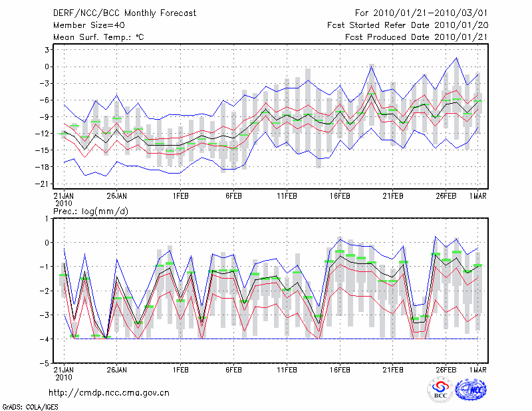Click 1MAR label under the precipitation chart
532x411 pixels.
click(x=479, y=369)
